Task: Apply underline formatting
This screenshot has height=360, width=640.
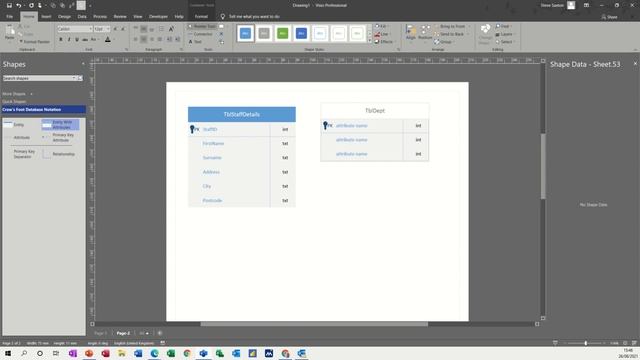Action: pyautogui.click(x=77, y=40)
